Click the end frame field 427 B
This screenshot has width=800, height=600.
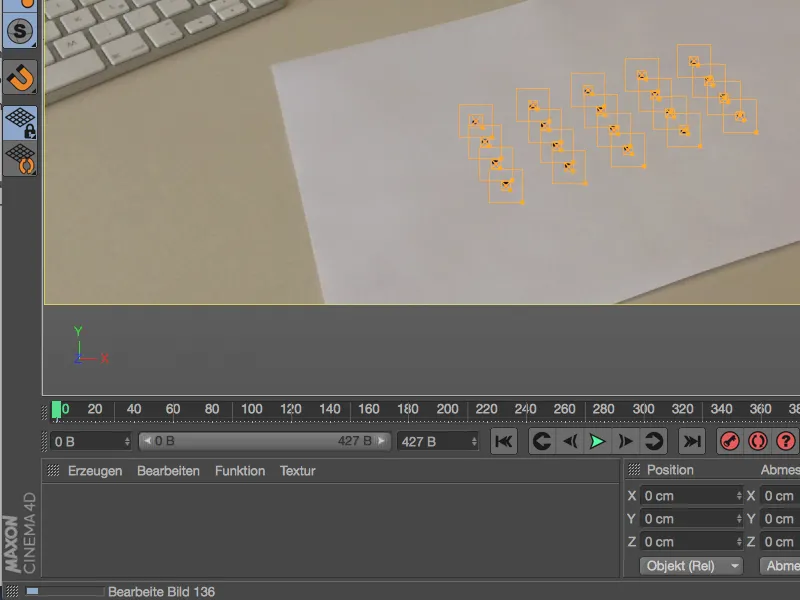438,441
